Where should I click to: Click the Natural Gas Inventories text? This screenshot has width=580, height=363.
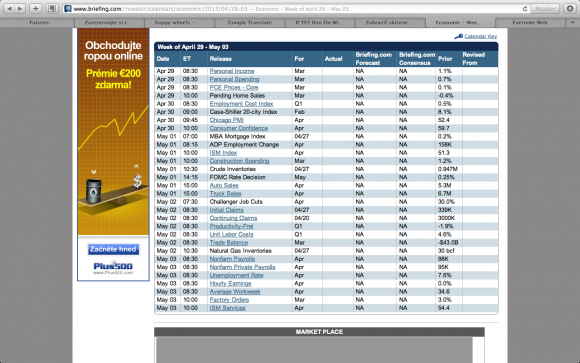coord(240,251)
